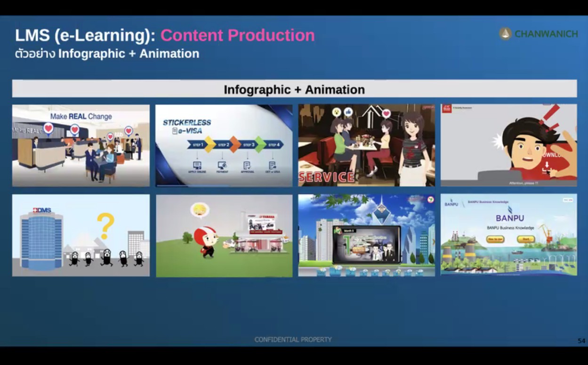
Task: Click the Approval document checkmark icon
Action: coord(247,165)
